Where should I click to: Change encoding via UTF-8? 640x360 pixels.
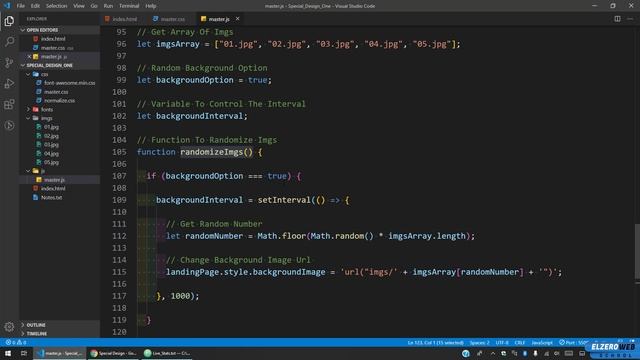pyautogui.click(x=502, y=342)
